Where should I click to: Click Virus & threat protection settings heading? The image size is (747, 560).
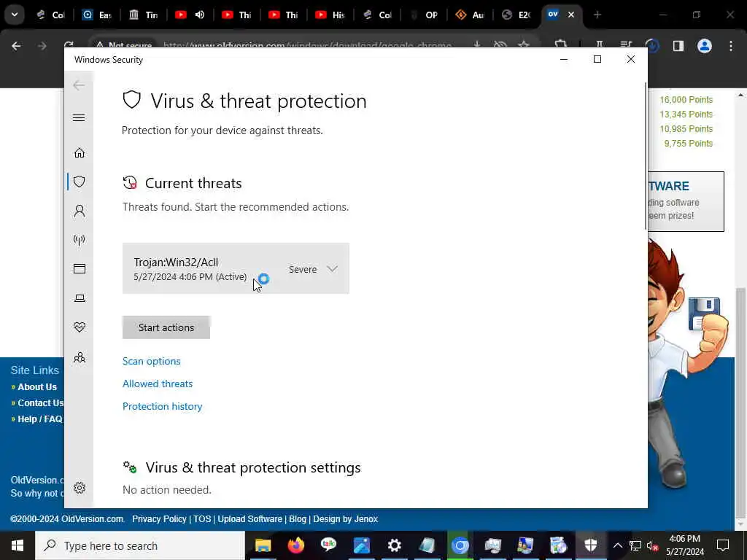[x=253, y=467]
